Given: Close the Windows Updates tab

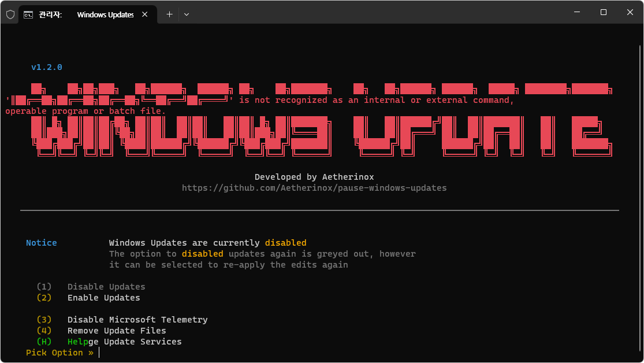Looking at the screenshot, I should point(144,14).
